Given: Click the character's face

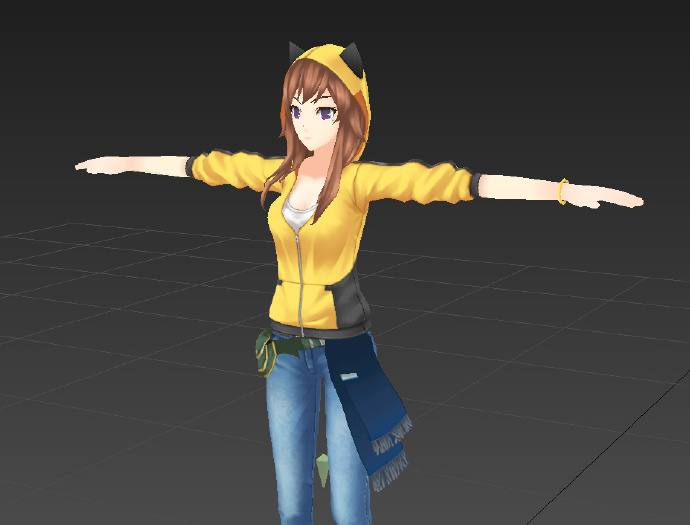Looking at the screenshot, I should (x=316, y=120).
